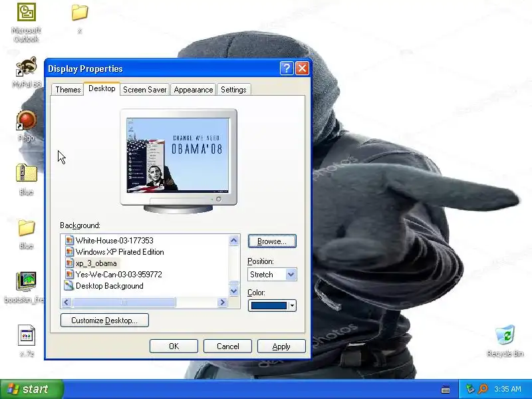Open the Color picker dropdown arrow
This screenshot has width=532, height=399.
click(x=292, y=306)
